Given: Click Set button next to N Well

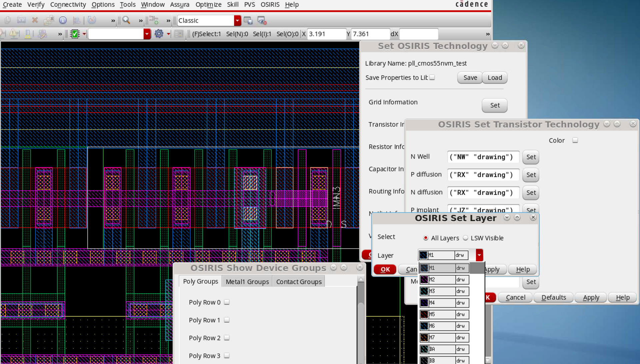Looking at the screenshot, I should (531, 157).
